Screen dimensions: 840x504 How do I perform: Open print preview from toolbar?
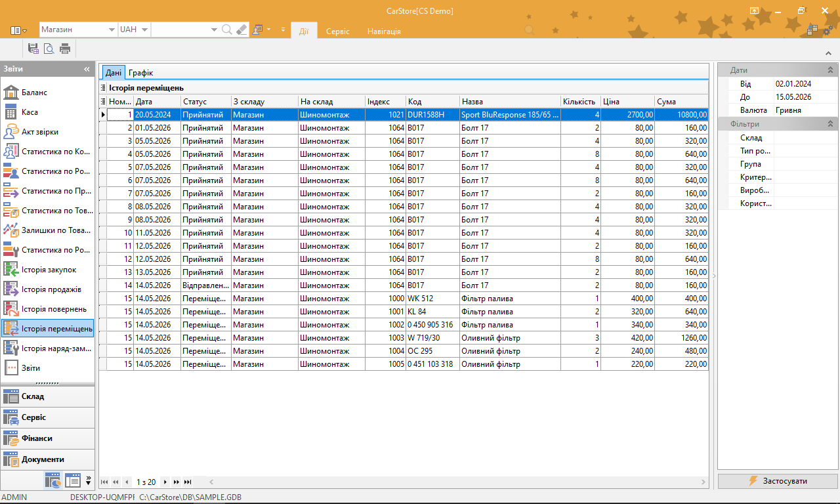(x=49, y=48)
